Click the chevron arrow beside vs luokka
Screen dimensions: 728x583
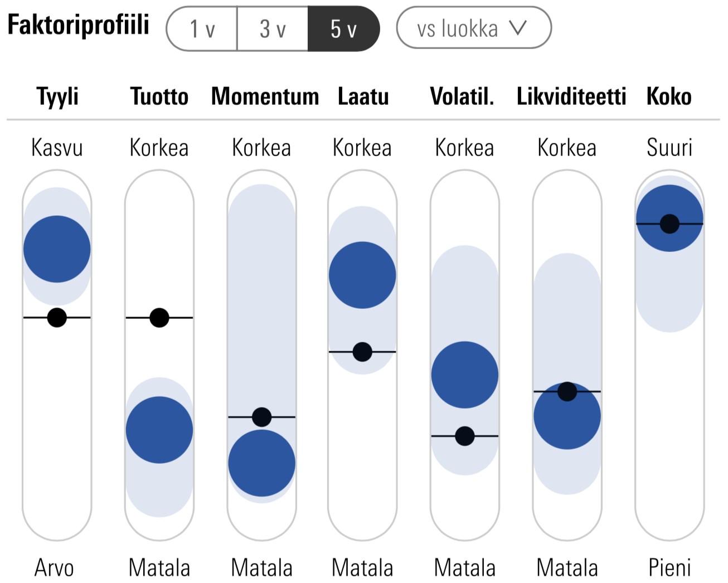pos(518,27)
